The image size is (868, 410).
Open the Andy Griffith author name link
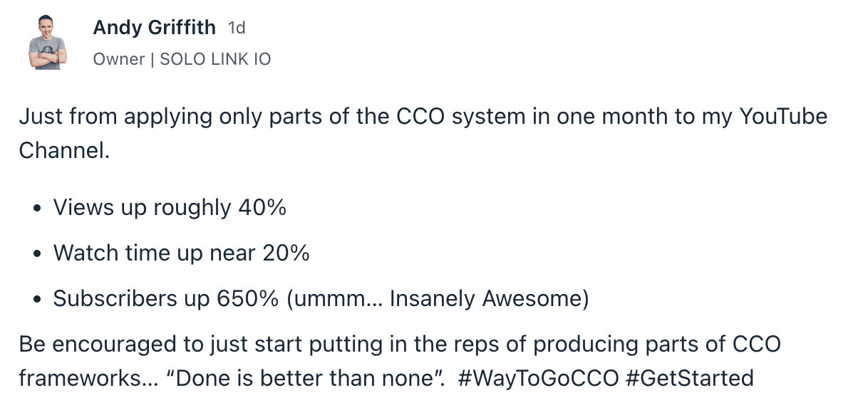[x=154, y=28]
